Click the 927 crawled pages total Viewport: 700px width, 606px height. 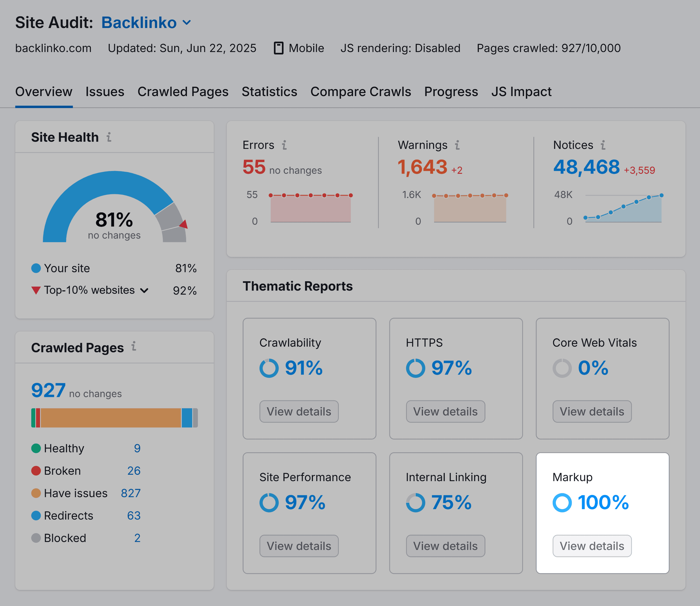[48, 390]
